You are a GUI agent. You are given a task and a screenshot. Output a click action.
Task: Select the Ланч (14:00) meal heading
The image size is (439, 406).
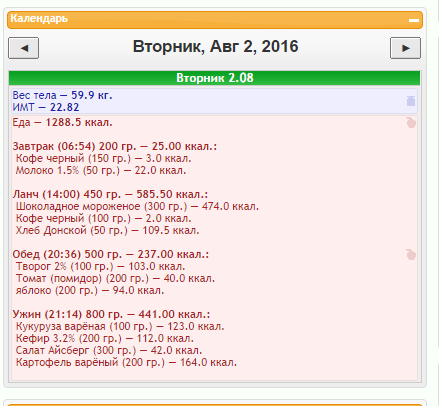point(110,194)
